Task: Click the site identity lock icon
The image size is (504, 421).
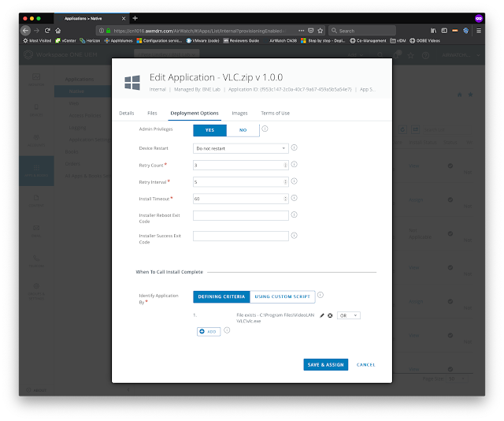Action: [x=109, y=31]
